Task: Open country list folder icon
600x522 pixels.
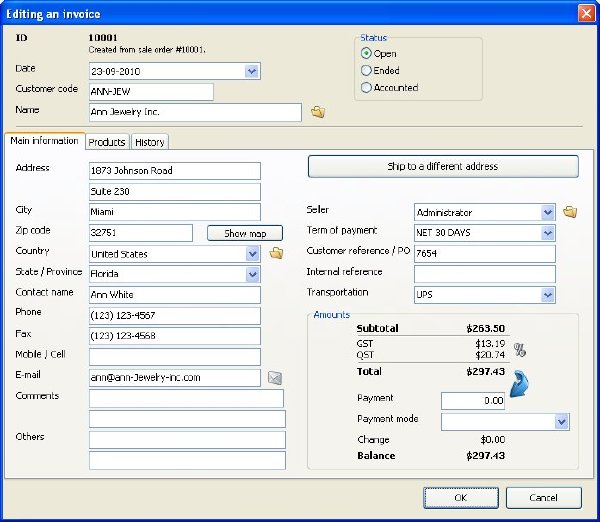Action: tap(276, 253)
